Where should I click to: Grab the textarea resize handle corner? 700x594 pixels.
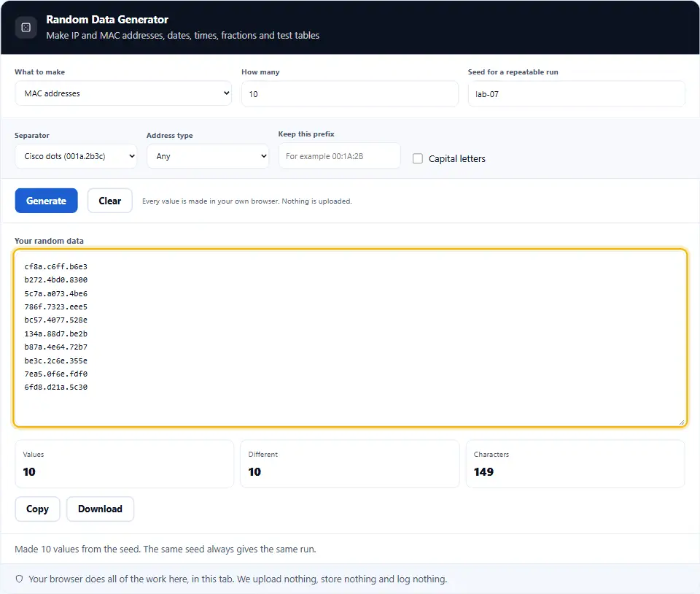pyautogui.click(x=682, y=422)
